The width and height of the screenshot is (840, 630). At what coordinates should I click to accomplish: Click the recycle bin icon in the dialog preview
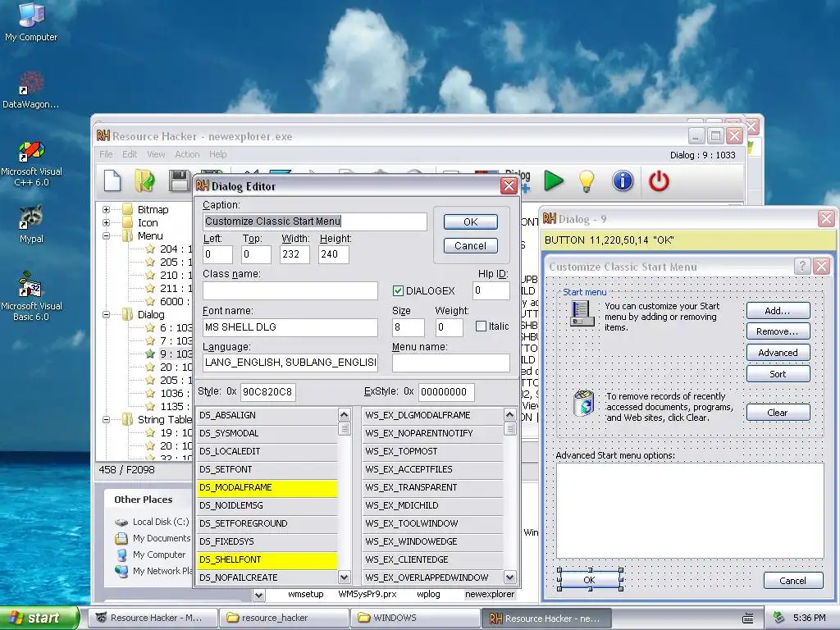pos(583,403)
